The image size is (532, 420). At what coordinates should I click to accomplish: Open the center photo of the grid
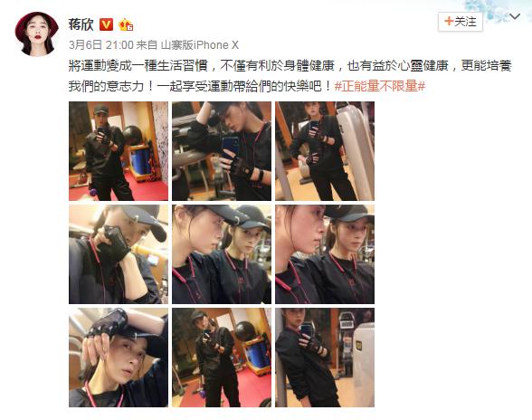pos(222,254)
